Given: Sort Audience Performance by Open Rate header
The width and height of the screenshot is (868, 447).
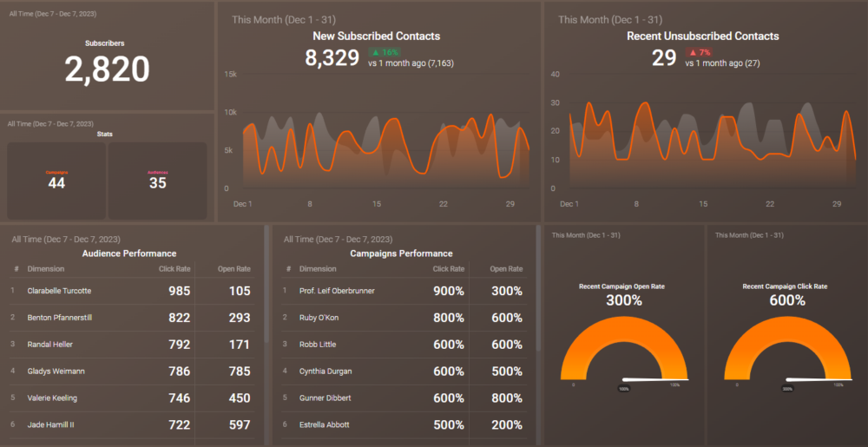Looking at the screenshot, I should pyautogui.click(x=234, y=269).
